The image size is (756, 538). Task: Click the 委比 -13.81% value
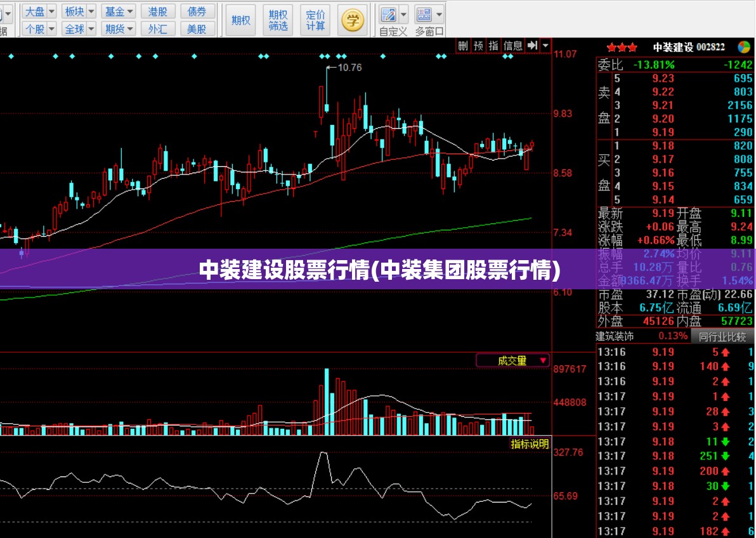click(654, 65)
